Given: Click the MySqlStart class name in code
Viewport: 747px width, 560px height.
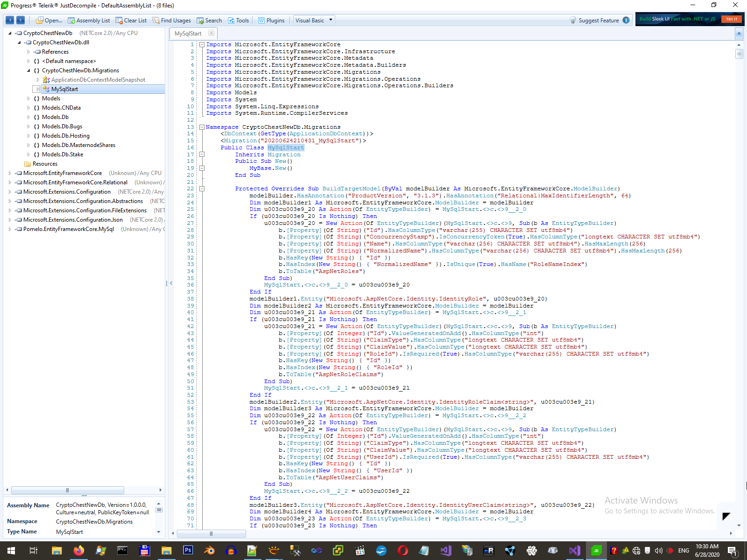Looking at the screenshot, I should pos(285,147).
